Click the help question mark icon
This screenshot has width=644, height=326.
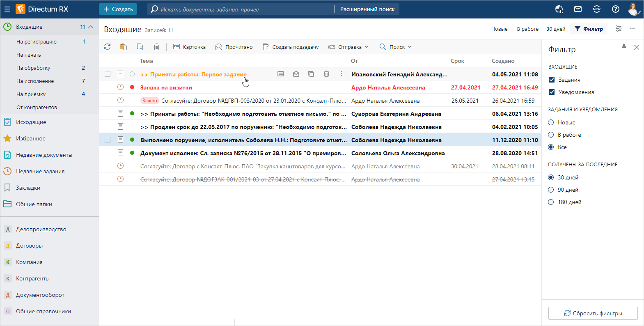(615, 9)
